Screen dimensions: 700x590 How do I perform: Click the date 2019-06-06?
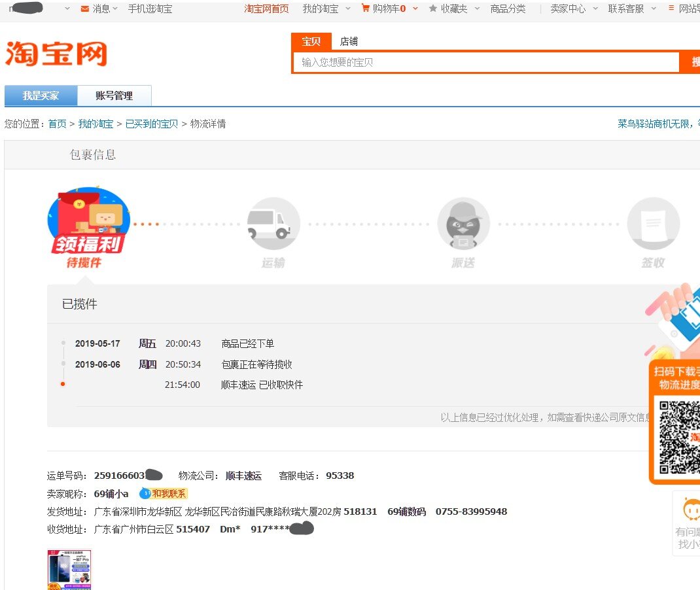(x=97, y=364)
